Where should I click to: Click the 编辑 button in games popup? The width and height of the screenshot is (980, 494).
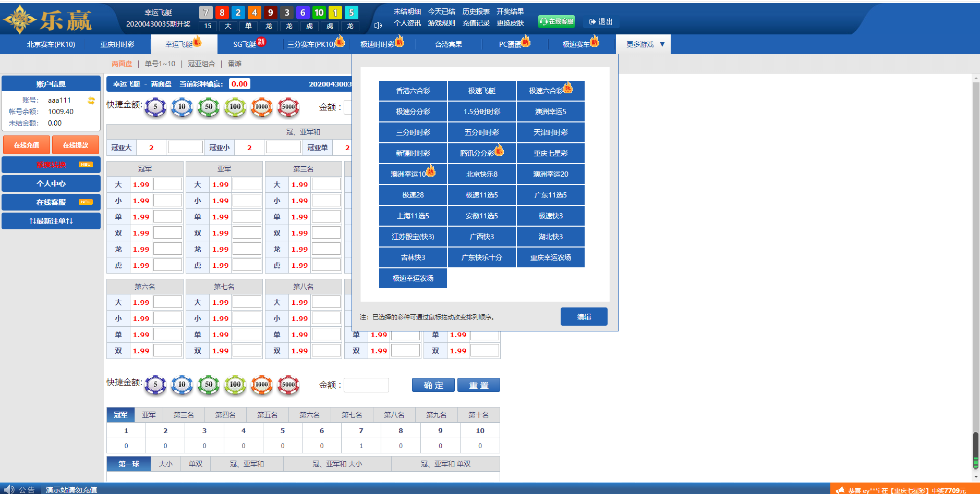[584, 317]
